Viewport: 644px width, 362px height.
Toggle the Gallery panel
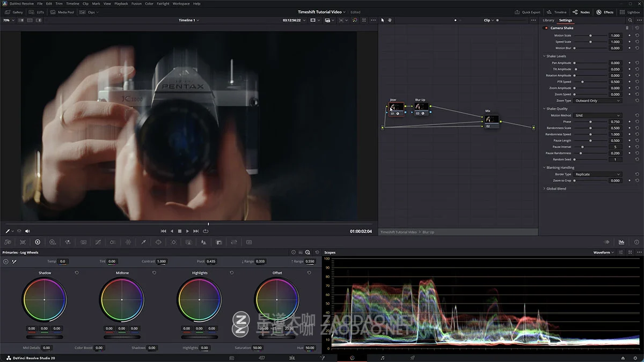tap(14, 12)
